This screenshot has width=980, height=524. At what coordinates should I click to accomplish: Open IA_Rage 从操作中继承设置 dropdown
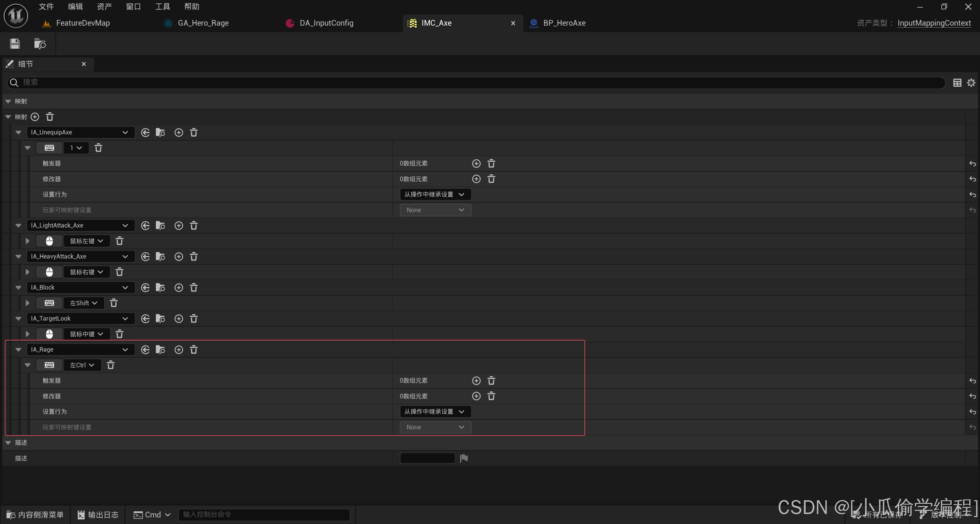(435, 412)
